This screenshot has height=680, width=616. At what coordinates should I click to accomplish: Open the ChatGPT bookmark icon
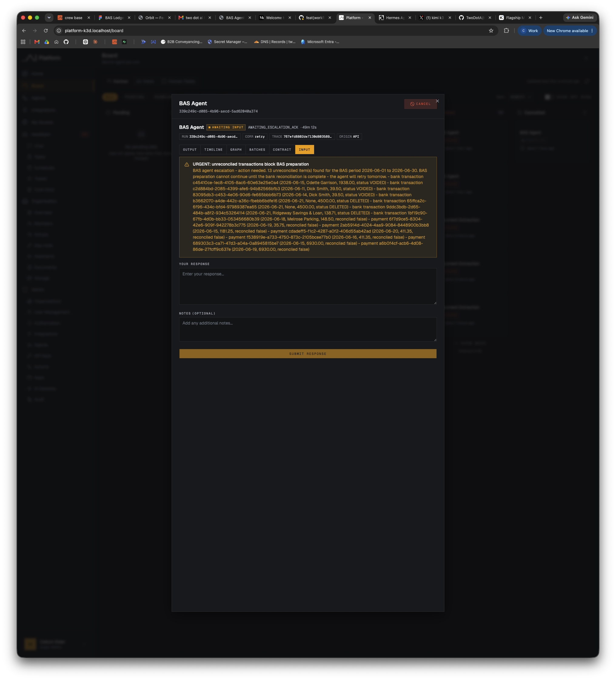pyautogui.click(x=86, y=42)
